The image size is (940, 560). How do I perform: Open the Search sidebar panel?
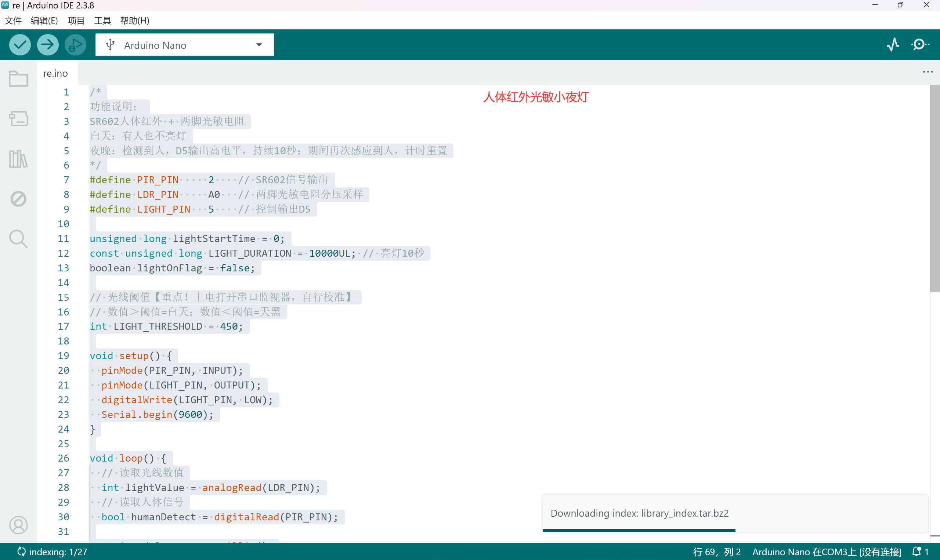point(18,239)
